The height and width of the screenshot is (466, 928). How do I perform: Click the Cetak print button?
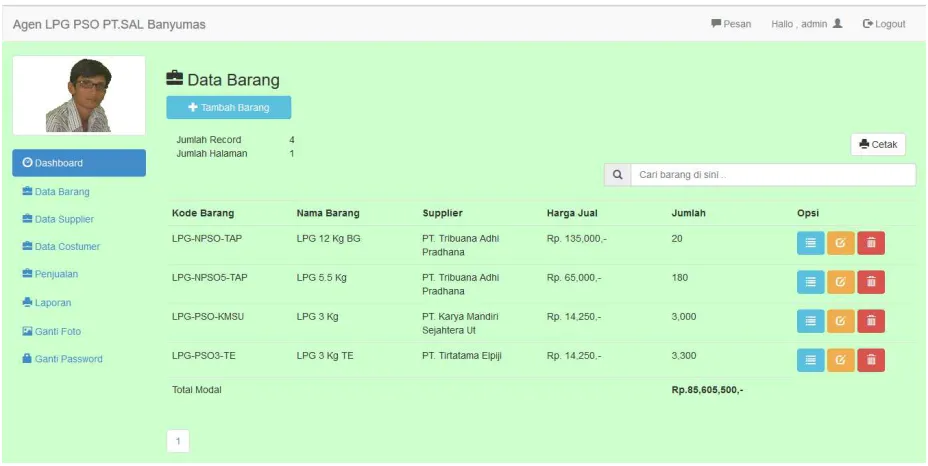878,144
